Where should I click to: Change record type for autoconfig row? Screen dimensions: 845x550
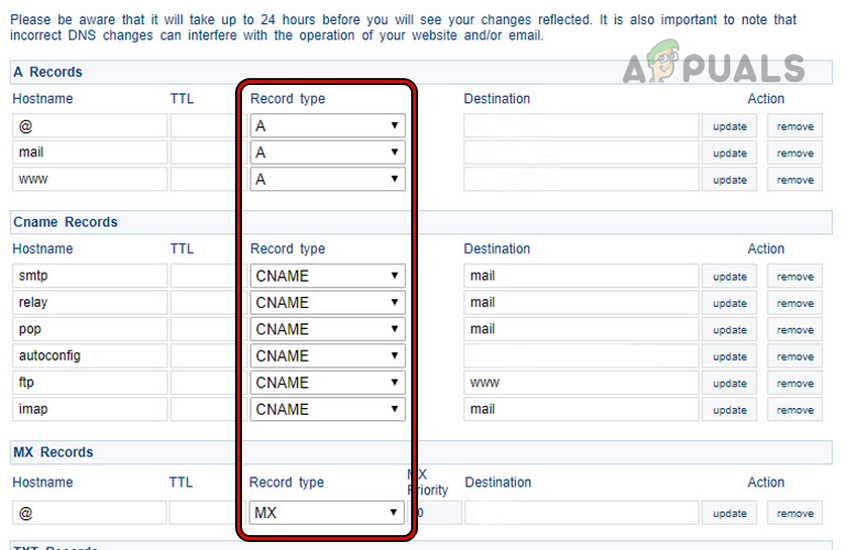(327, 356)
